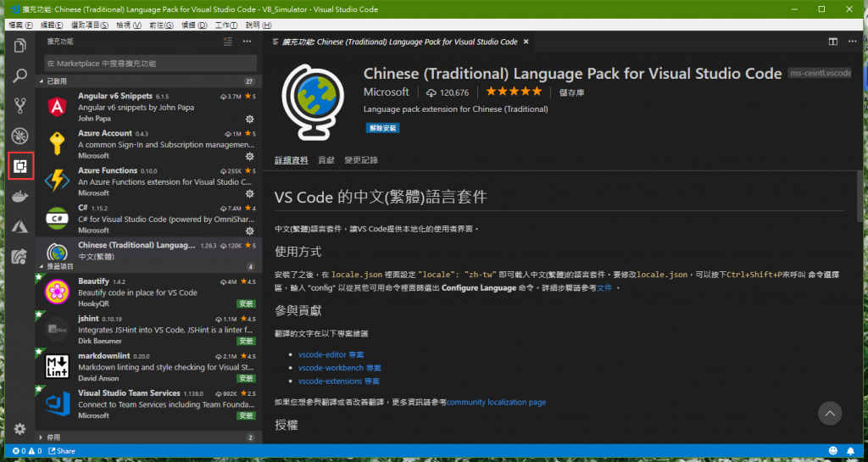Open the 文件 documentation link
This screenshot has width=868, height=462.
tap(604, 287)
